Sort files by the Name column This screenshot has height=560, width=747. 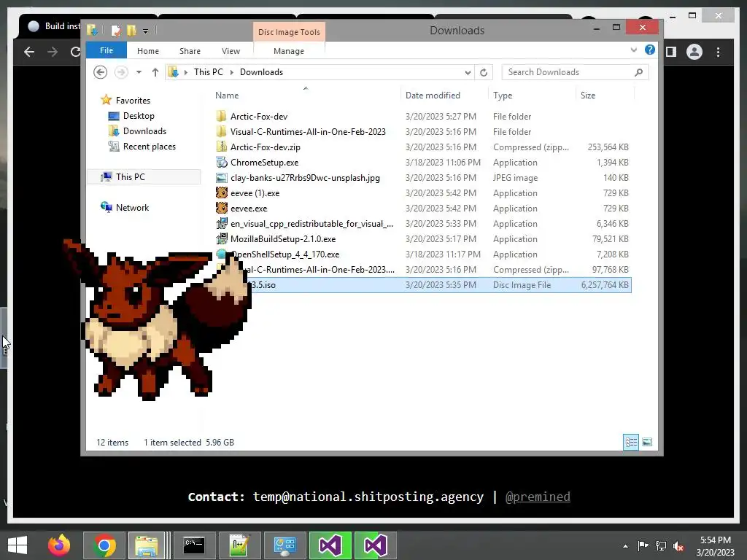point(227,96)
